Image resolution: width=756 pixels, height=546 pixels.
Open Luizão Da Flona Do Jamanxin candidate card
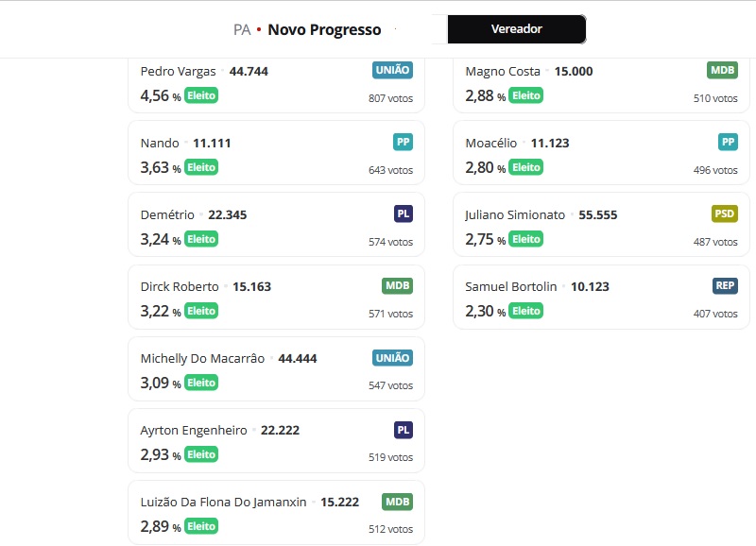tap(276, 512)
